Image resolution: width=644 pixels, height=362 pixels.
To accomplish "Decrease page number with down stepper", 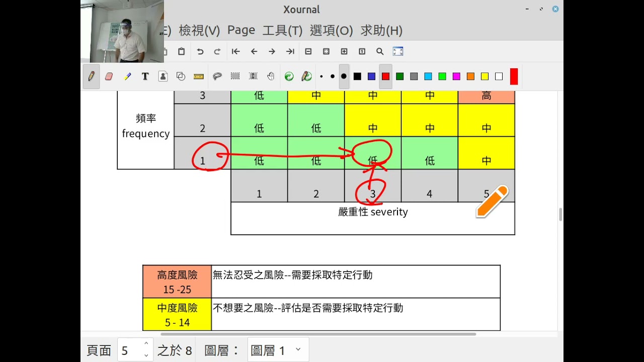I will (146, 355).
